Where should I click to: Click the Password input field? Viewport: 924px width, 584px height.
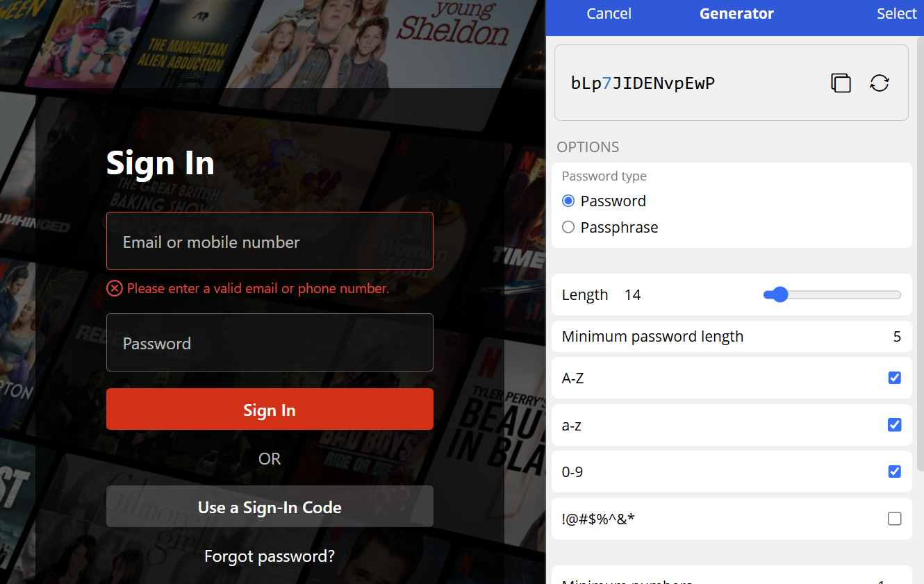[x=270, y=342]
